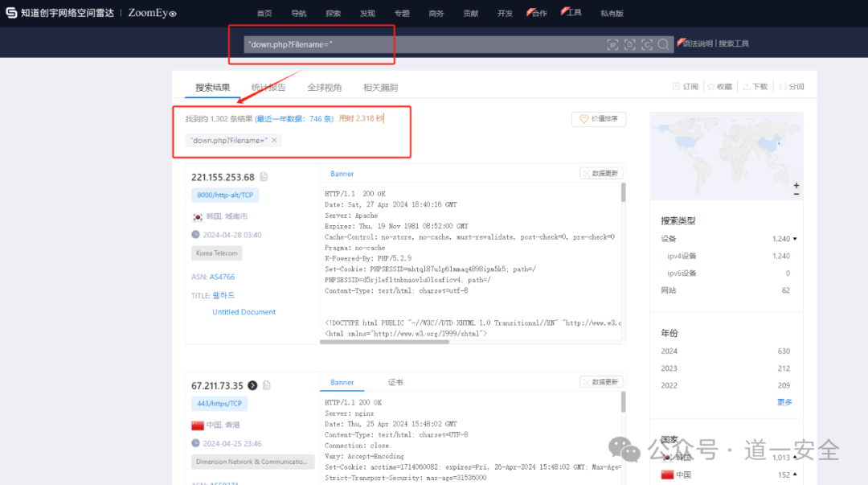The height and width of the screenshot is (485, 868).
Task: Click the 最近一年数据: 746 条 link
Action: (x=294, y=118)
